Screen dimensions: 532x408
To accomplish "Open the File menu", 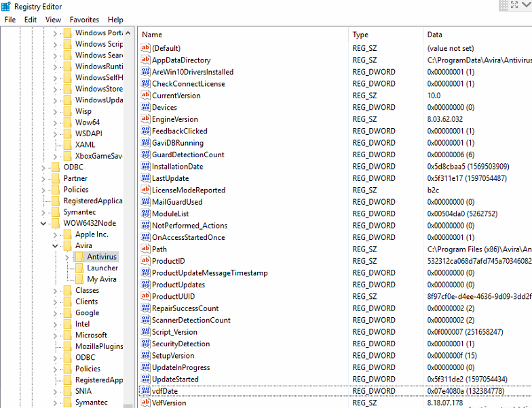I will pyautogui.click(x=9, y=20).
